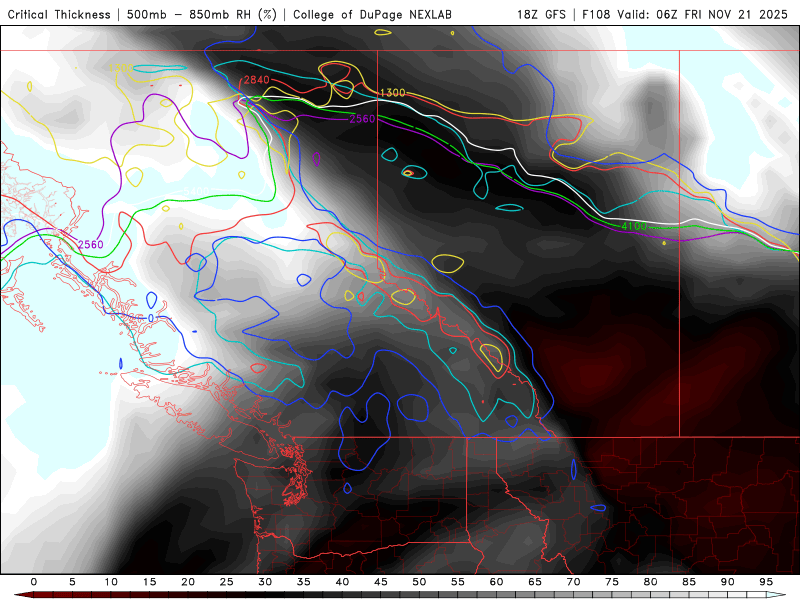
Task: Click the colorbar tick label "50"
Action: [x=419, y=582]
